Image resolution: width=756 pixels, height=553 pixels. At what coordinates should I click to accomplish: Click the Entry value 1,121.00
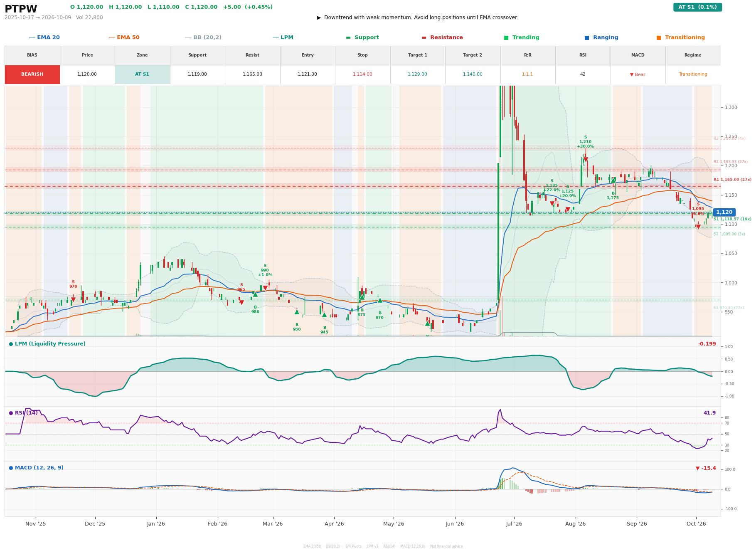click(307, 74)
